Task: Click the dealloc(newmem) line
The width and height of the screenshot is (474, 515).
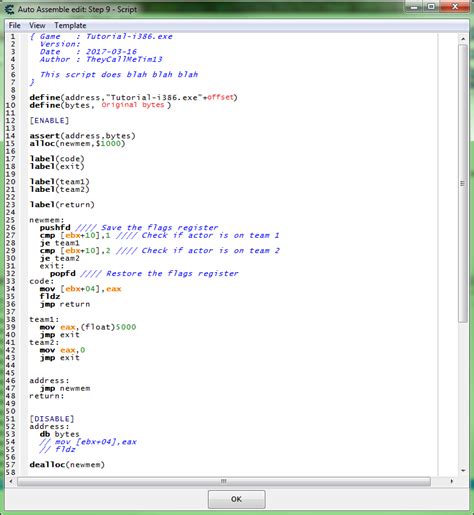Action: coord(67,464)
